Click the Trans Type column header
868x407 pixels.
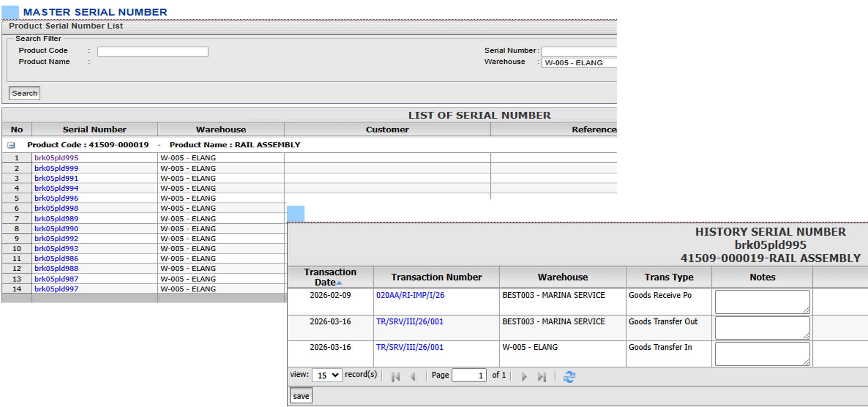[x=669, y=277]
